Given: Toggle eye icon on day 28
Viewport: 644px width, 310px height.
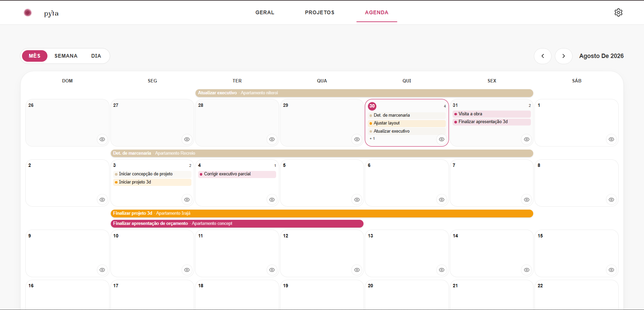Looking at the screenshot, I should point(272,139).
